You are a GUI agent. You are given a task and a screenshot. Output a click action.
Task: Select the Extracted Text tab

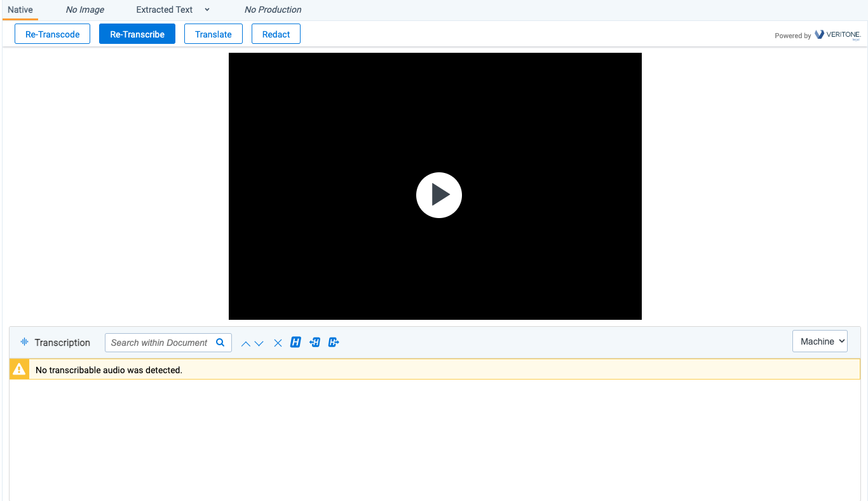165,10
